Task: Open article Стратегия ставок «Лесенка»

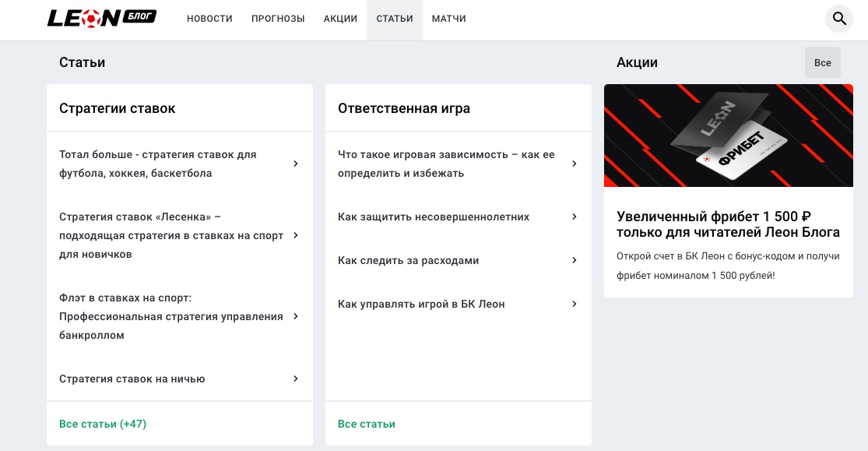Action: point(171,235)
